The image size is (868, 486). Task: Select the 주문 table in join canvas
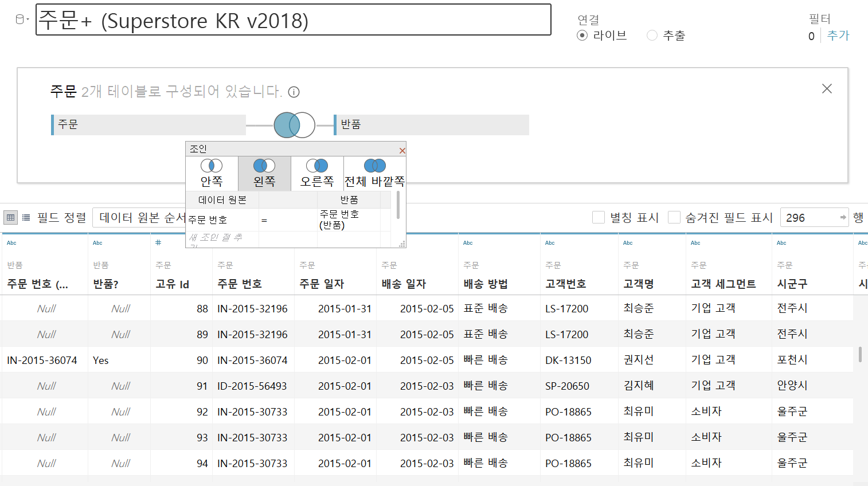(148, 125)
